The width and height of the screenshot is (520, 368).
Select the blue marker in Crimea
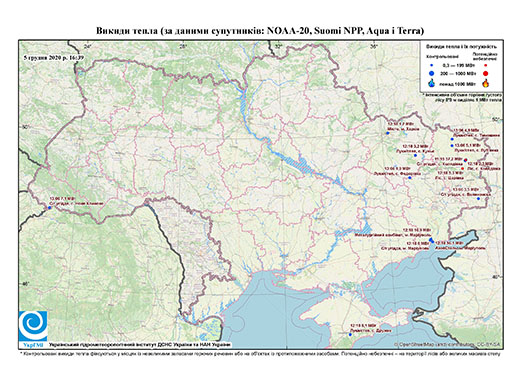click(350, 335)
